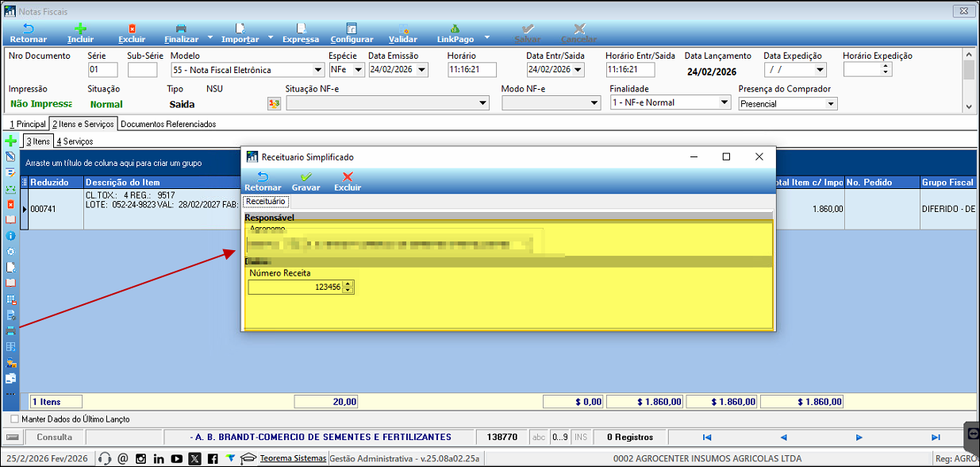Open the Configurar tool
The width and height of the screenshot is (980, 467).
(352, 29)
